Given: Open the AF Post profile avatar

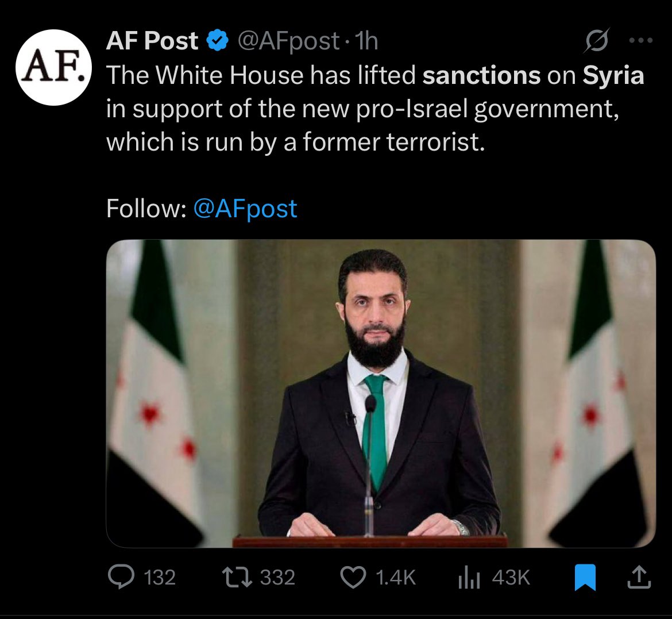Looking at the screenshot, I should click(53, 68).
